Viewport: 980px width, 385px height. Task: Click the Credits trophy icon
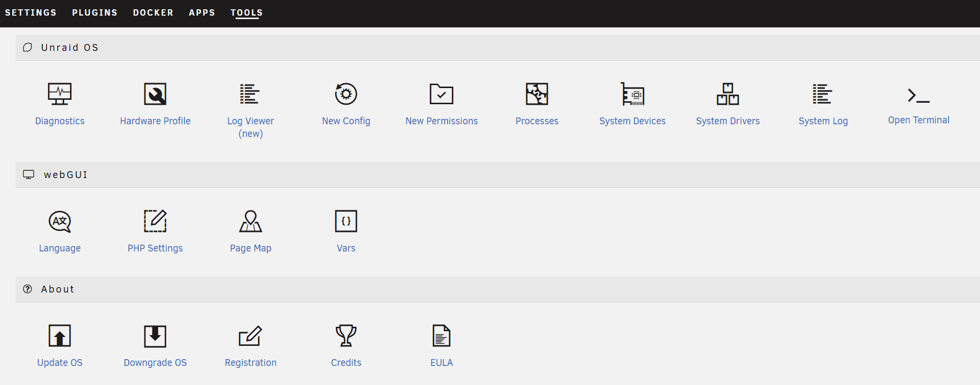pyautogui.click(x=346, y=336)
